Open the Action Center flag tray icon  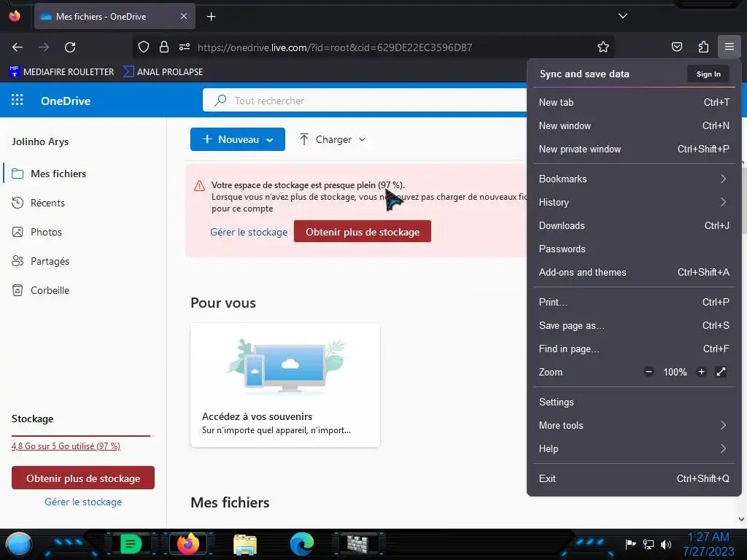630,544
